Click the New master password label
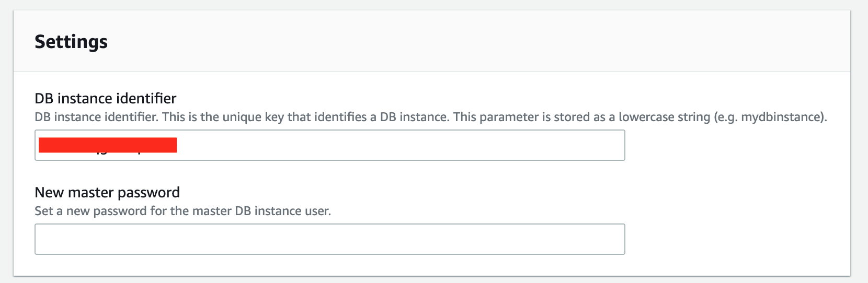 pos(107,192)
